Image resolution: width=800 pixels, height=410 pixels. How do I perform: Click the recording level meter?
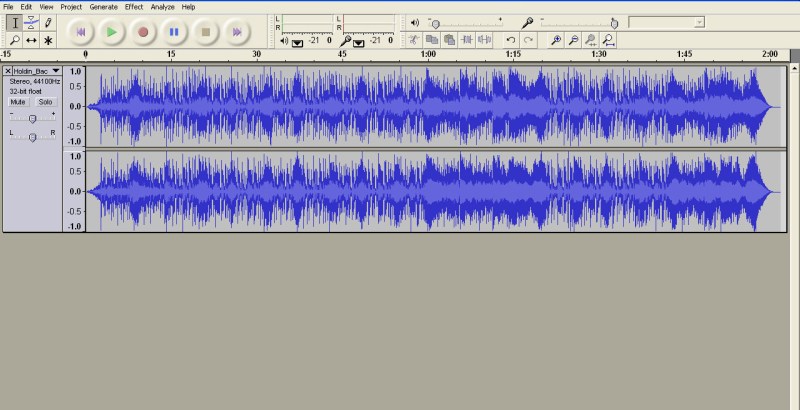click(x=368, y=23)
